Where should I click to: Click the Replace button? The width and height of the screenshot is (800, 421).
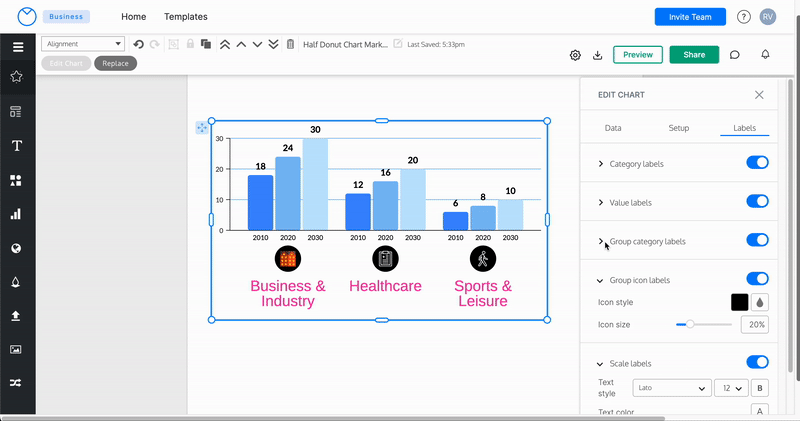[115, 63]
